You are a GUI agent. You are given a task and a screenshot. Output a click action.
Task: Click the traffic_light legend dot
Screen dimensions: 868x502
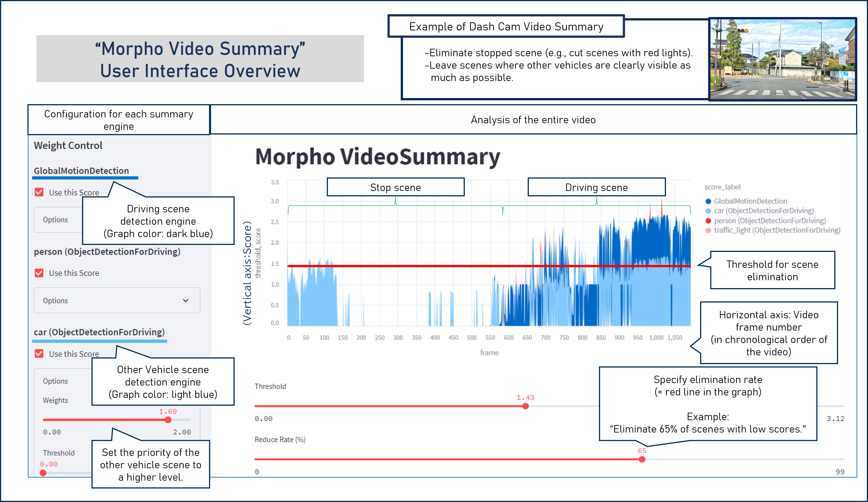(x=708, y=230)
